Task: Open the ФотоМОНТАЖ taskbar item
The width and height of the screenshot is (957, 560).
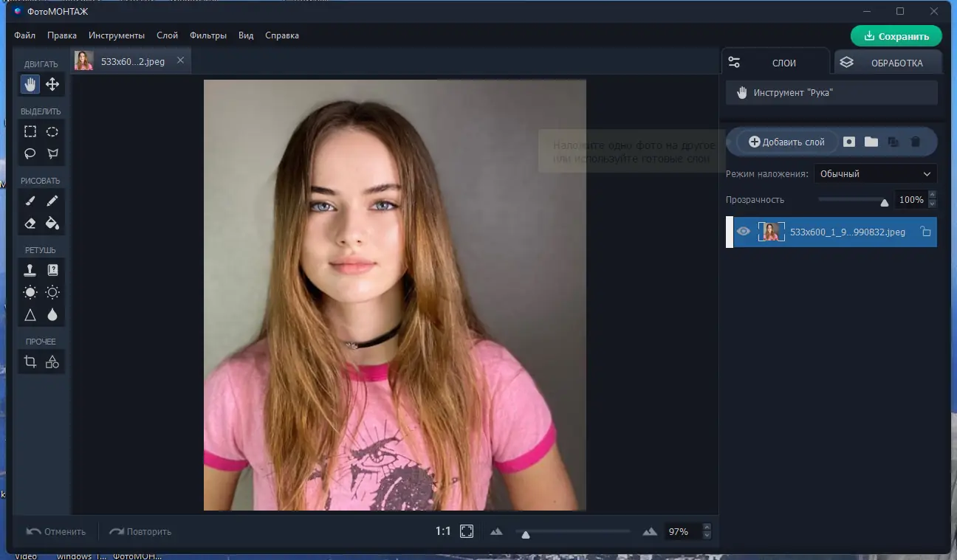Action: [137, 556]
